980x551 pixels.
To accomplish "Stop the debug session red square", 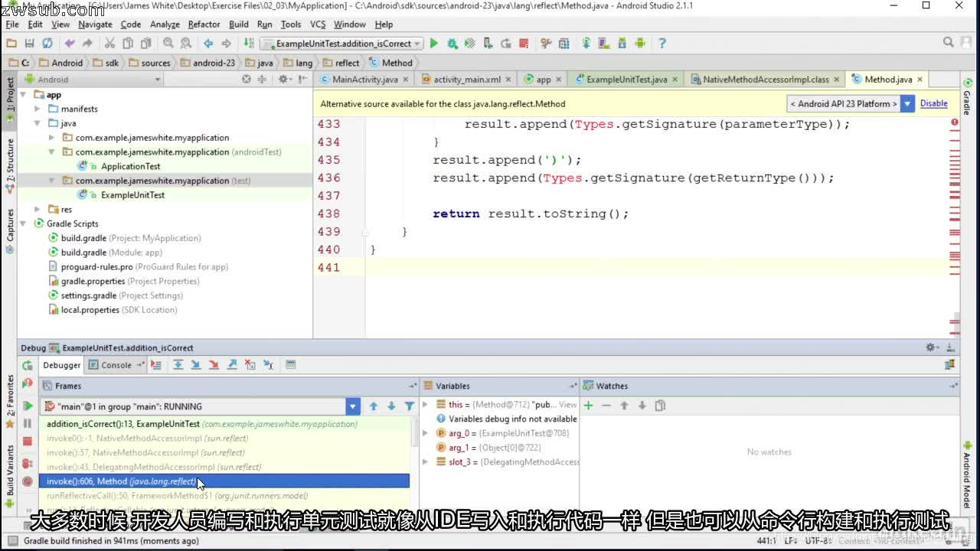I will point(28,442).
